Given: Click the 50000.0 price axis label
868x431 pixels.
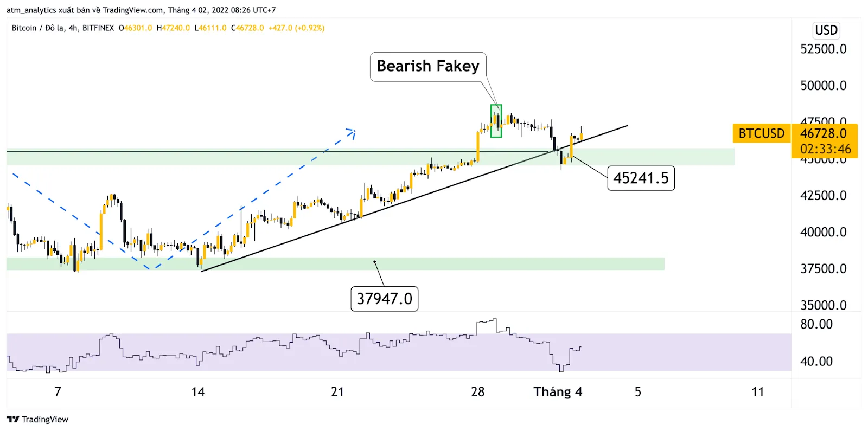Looking at the screenshot, I should pyautogui.click(x=824, y=86).
